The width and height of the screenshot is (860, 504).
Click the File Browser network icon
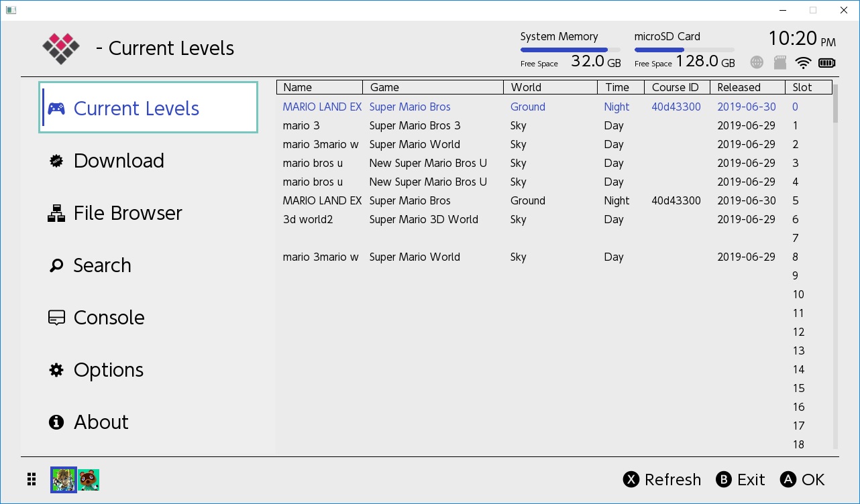pyautogui.click(x=56, y=213)
